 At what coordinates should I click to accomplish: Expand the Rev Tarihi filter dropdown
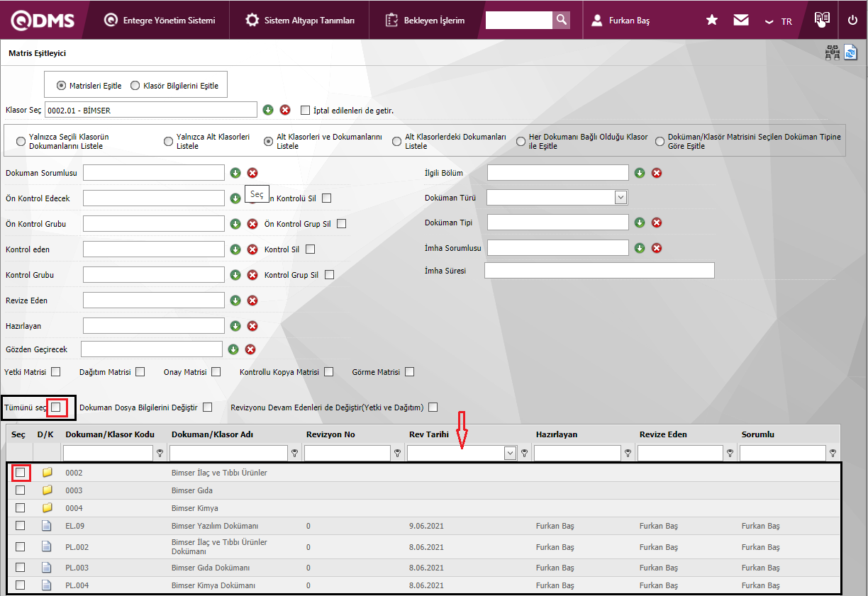509,454
